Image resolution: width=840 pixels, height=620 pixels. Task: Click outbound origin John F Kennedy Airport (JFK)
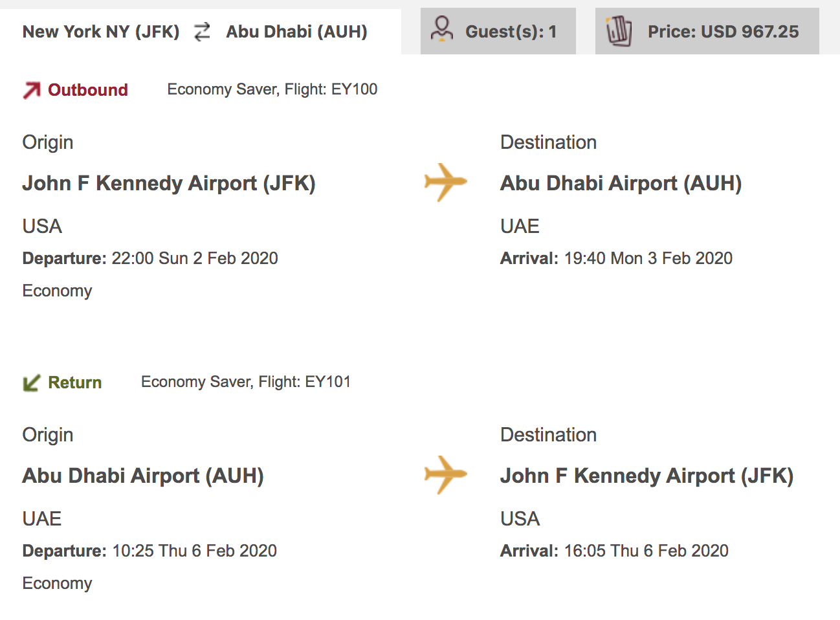coord(169,183)
